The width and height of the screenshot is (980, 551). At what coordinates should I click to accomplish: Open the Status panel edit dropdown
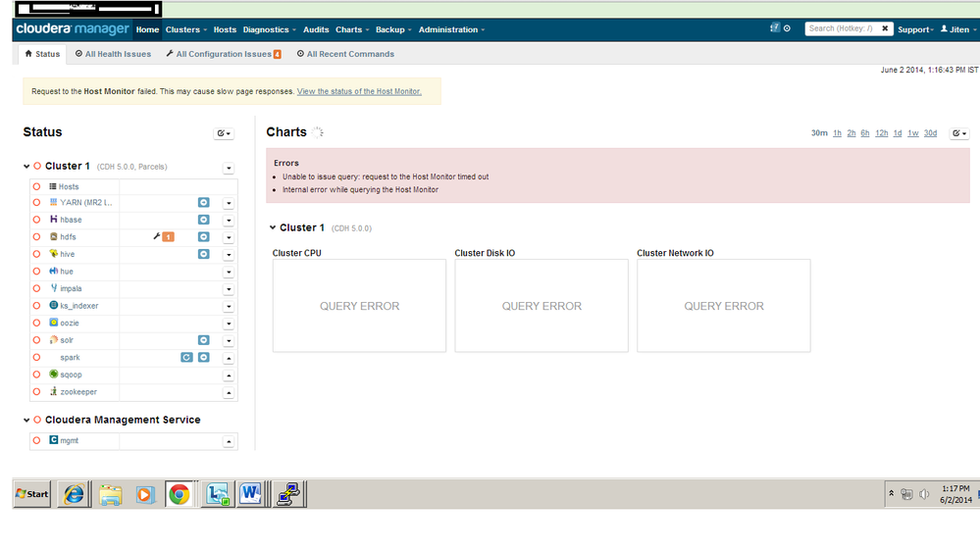(x=224, y=133)
